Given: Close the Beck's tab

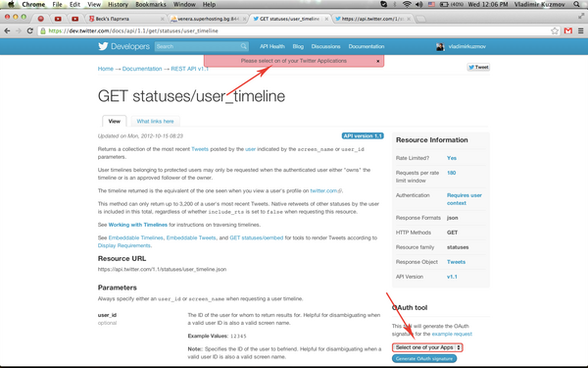Looking at the screenshot, I should point(162,19).
